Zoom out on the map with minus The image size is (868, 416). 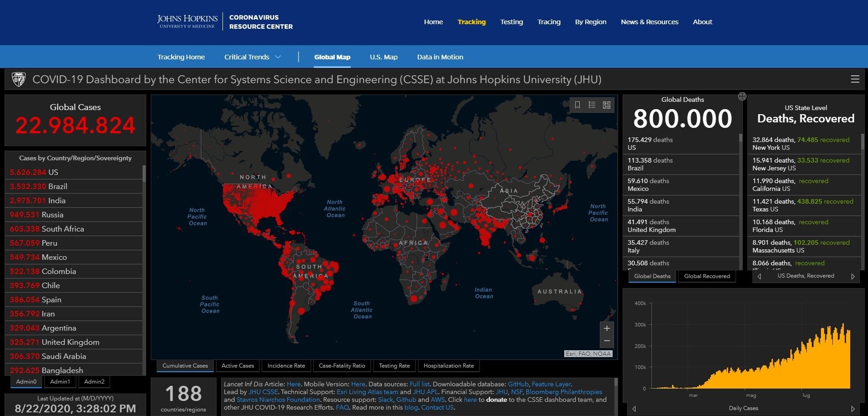coord(607,341)
